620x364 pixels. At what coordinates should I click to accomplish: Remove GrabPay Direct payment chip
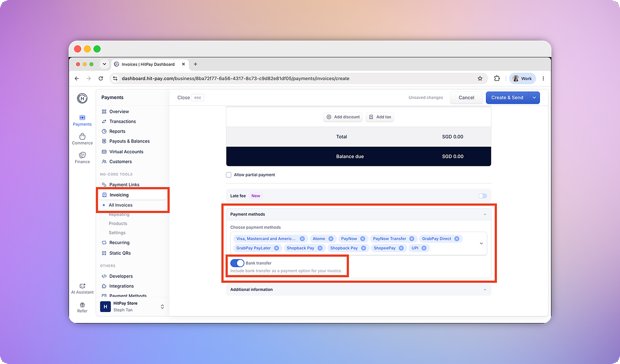pyautogui.click(x=457, y=239)
